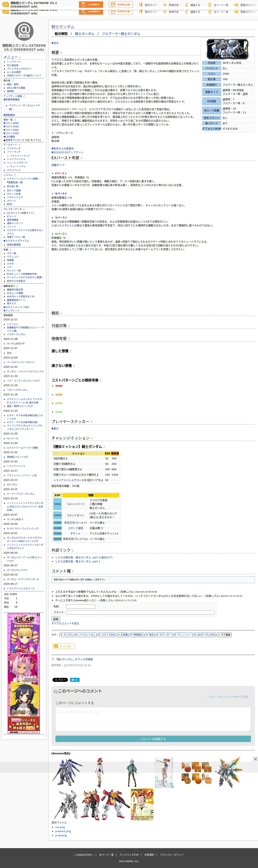Click the pencil icon next to 適さない僚機
This screenshot has width=258, height=868.
(x=74, y=366)
